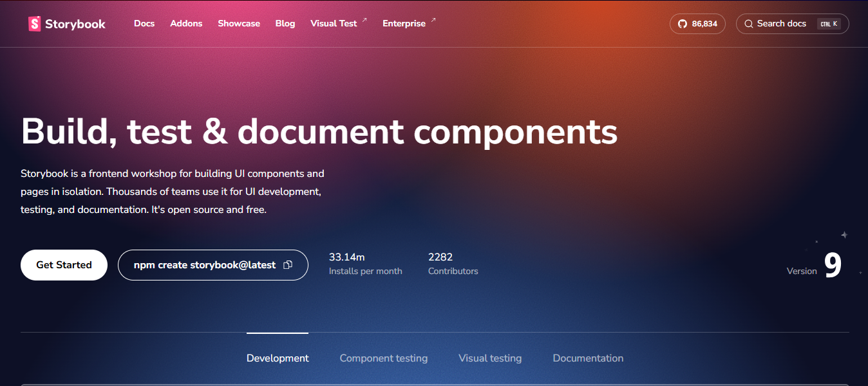Open Visual Test external link
This screenshot has height=386, width=868.
[x=339, y=24]
